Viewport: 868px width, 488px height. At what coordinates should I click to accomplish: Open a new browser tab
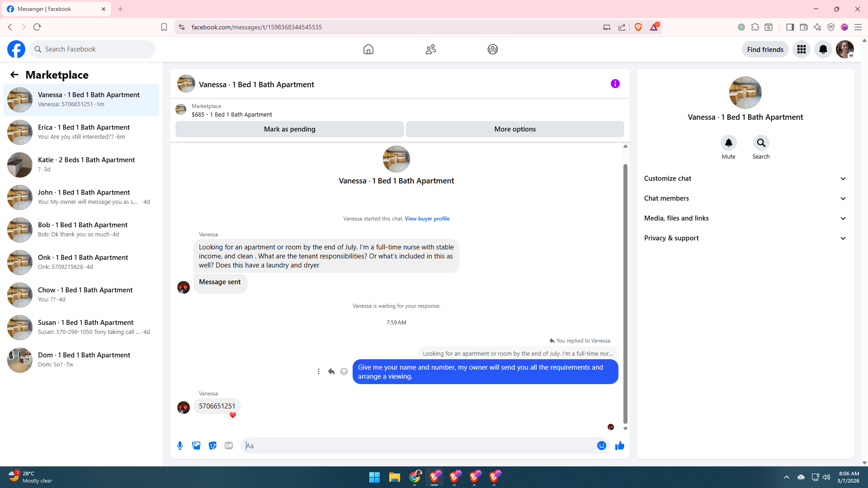120,9
